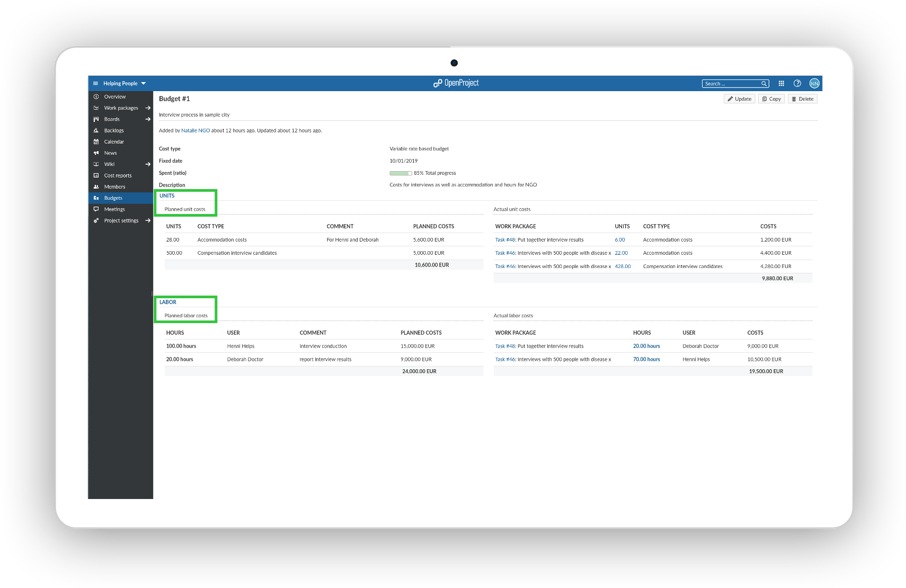Open Calendar in the sidebar
Screen dimensions: 906x588
(114, 142)
